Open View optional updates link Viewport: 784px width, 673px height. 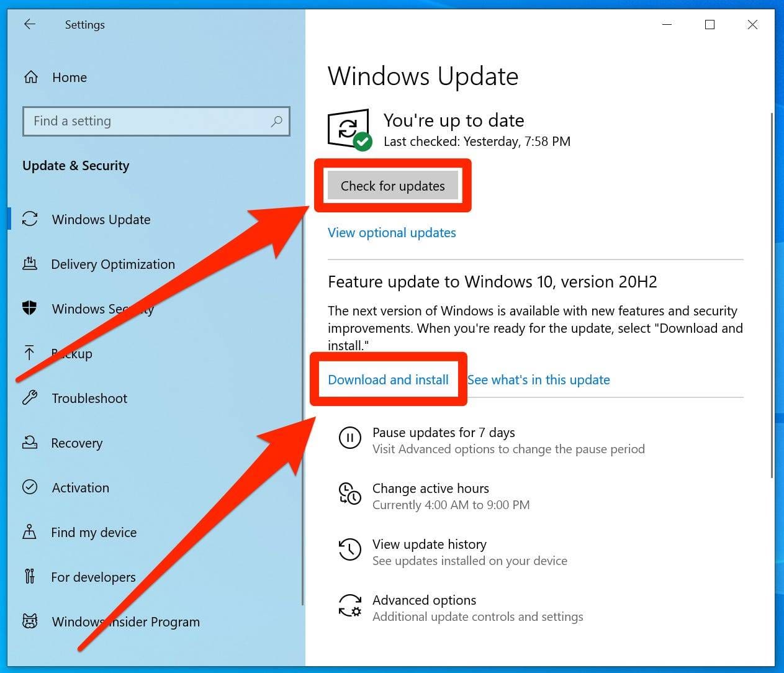click(x=392, y=233)
